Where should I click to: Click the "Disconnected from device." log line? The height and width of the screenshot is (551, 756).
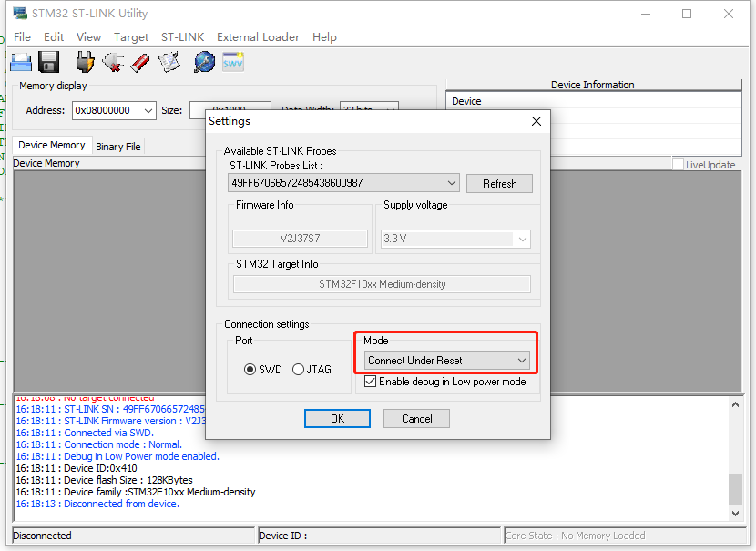pyautogui.click(x=97, y=504)
